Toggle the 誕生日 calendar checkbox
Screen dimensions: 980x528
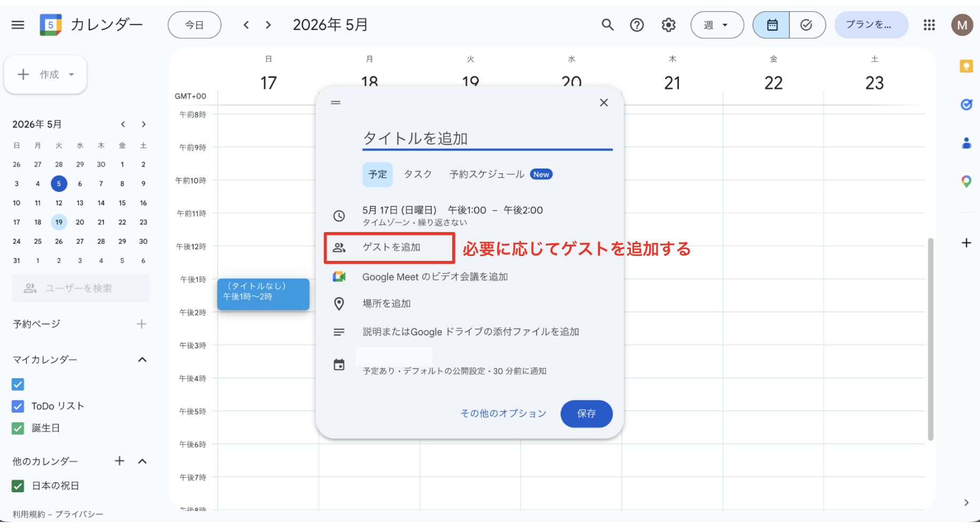pos(18,428)
